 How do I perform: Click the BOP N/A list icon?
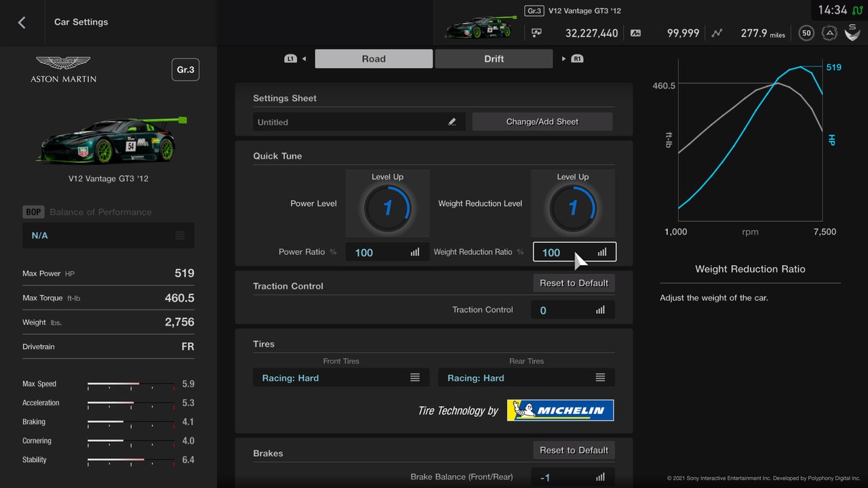pos(180,236)
